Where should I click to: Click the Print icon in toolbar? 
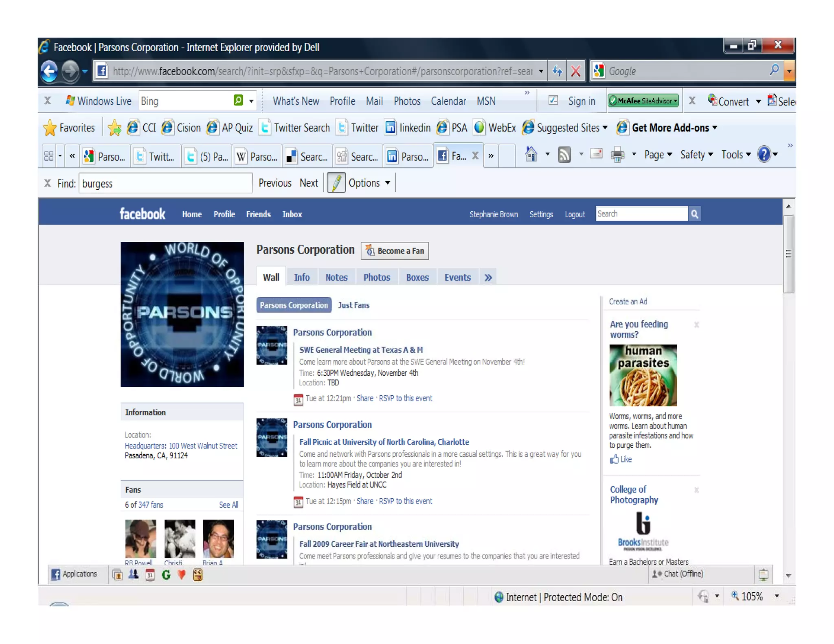point(617,155)
